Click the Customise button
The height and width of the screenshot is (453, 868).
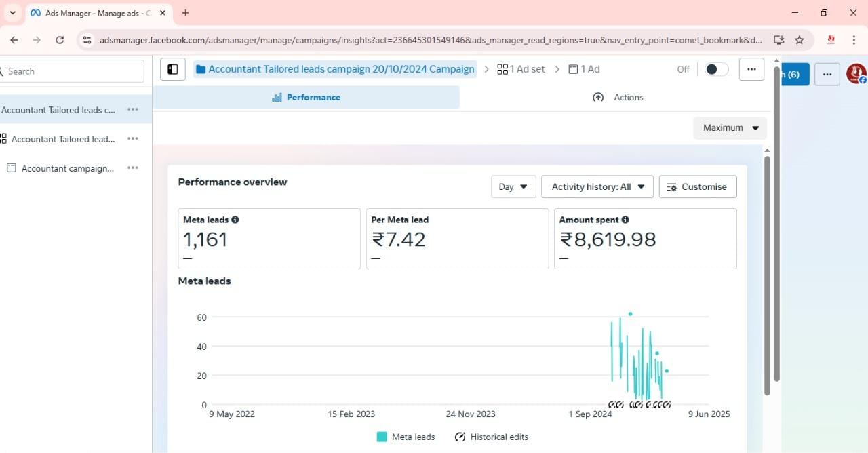697,186
